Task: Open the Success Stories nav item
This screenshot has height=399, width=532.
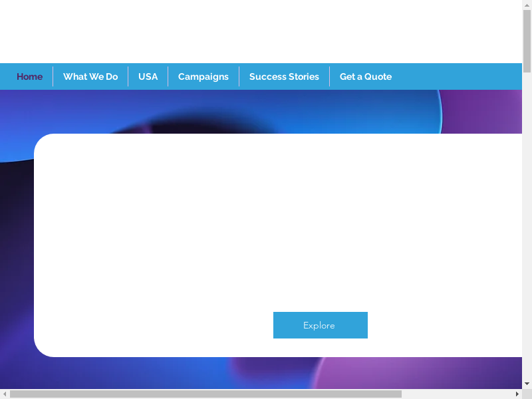Action: (x=284, y=76)
